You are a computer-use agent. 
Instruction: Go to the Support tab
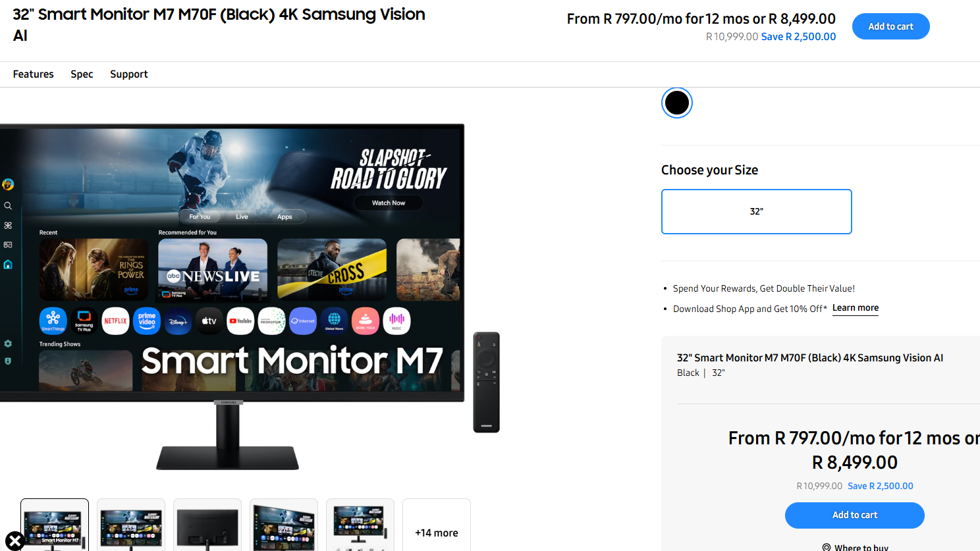(x=129, y=74)
